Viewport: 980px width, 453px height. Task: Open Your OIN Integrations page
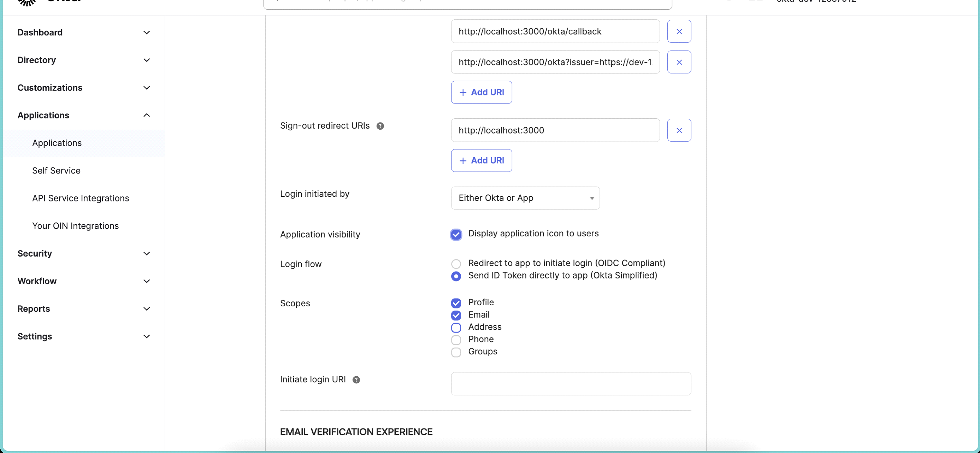coord(75,225)
